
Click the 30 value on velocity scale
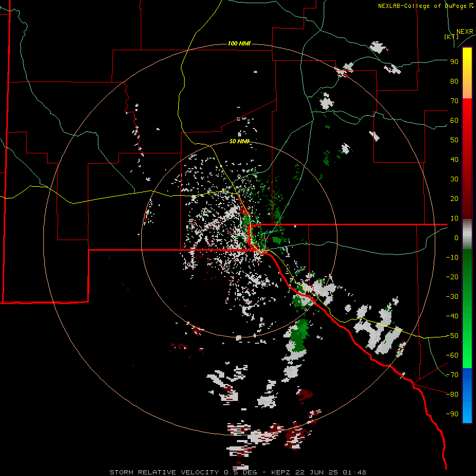click(x=454, y=179)
